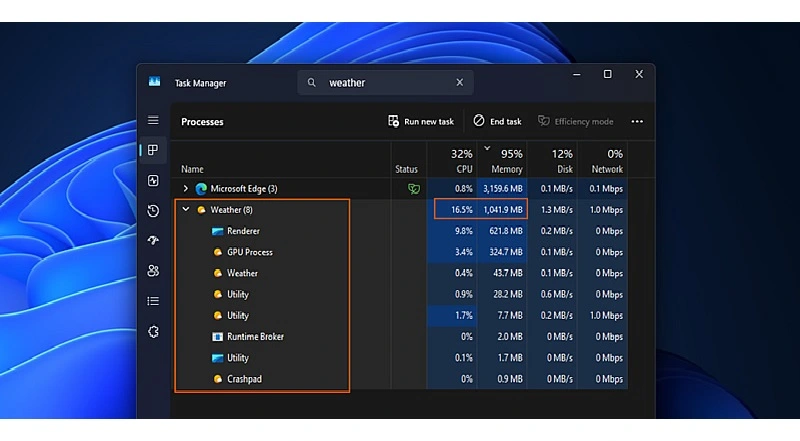Click into the weather search field
Image resolution: width=800 pixels, height=441 pixels.
385,82
